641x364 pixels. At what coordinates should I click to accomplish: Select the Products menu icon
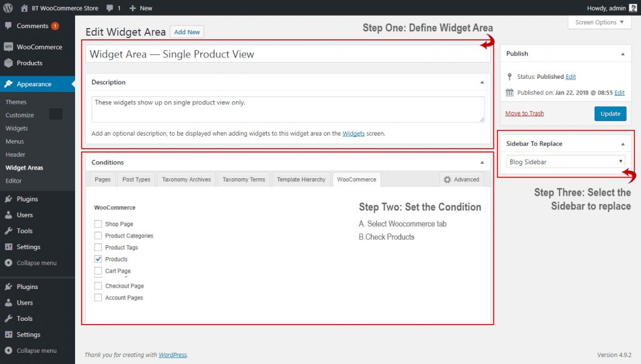(9, 63)
